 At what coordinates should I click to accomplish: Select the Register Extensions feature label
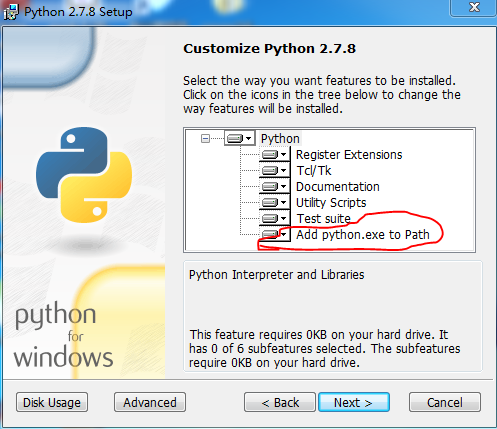(349, 155)
